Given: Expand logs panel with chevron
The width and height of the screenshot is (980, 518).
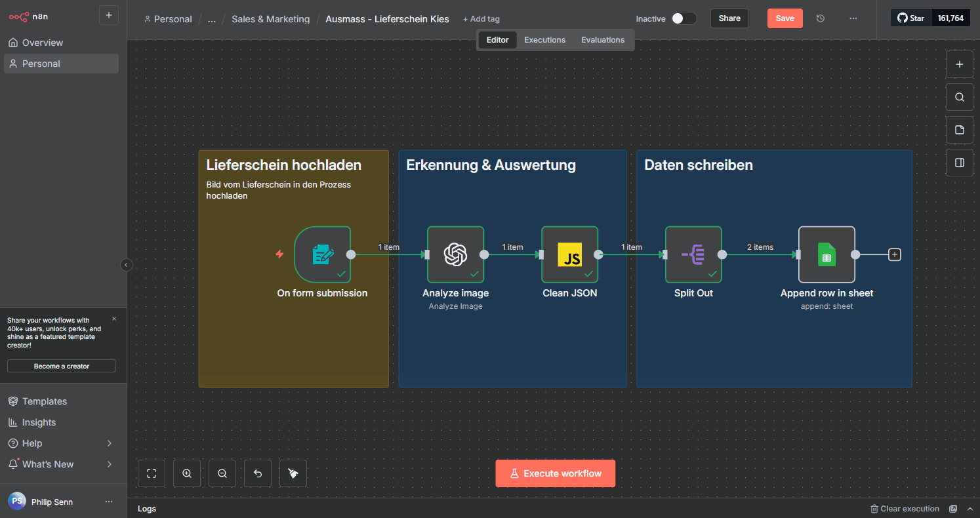Looking at the screenshot, I should coord(970,509).
